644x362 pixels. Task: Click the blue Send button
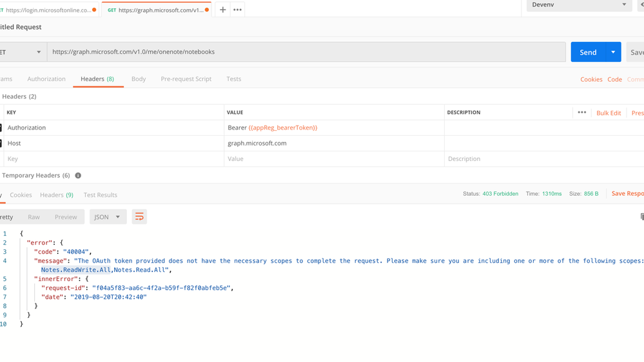click(587, 52)
